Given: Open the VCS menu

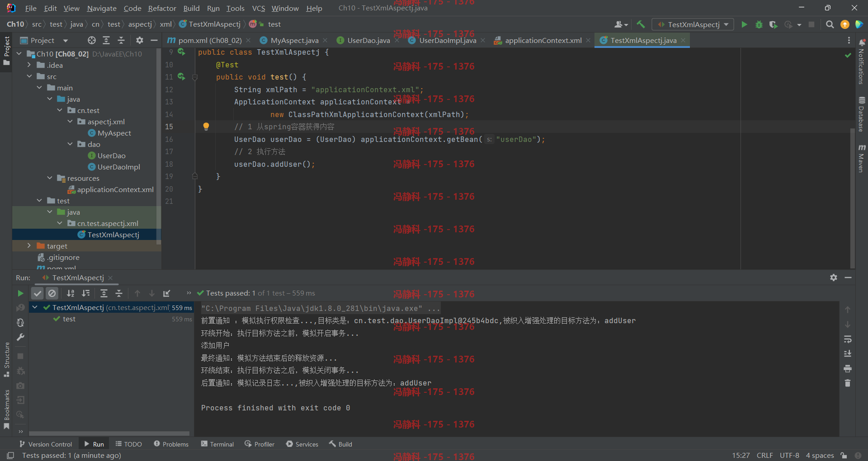Looking at the screenshot, I should click(x=258, y=8).
